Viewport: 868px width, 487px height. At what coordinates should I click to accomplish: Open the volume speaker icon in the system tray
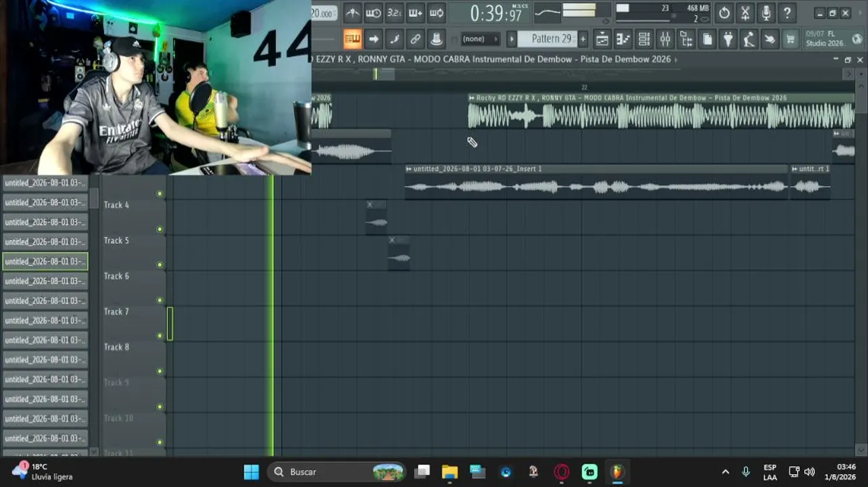(x=809, y=471)
